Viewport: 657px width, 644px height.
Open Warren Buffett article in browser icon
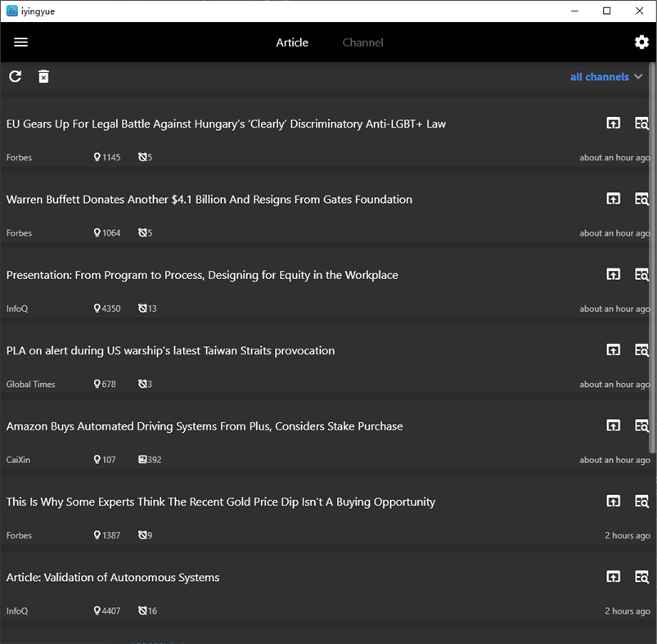click(614, 199)
